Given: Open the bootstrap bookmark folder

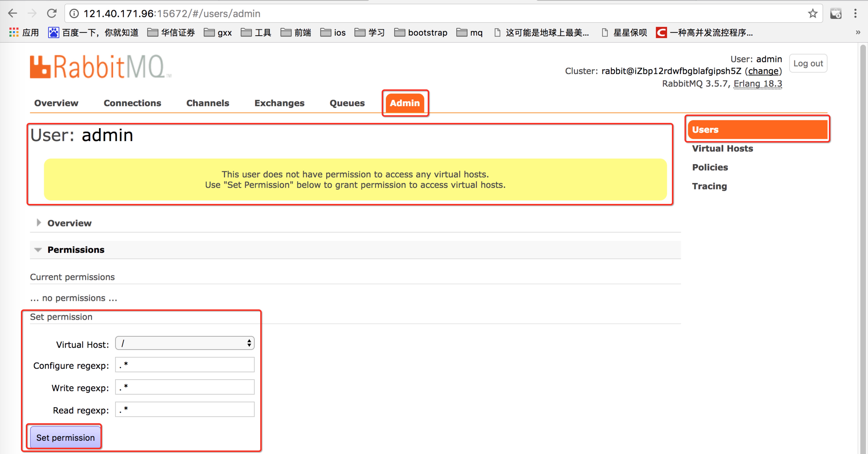Looking at the screenshot, I should [421, 33].
